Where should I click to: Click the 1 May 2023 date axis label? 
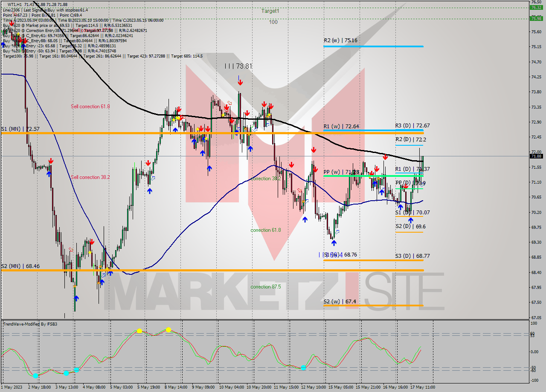point(11,387)
